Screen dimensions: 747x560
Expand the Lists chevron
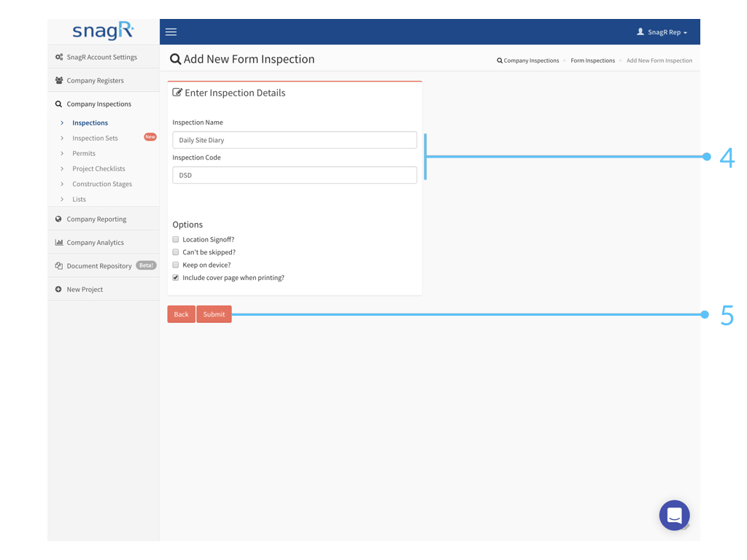[x=62, y=199]
